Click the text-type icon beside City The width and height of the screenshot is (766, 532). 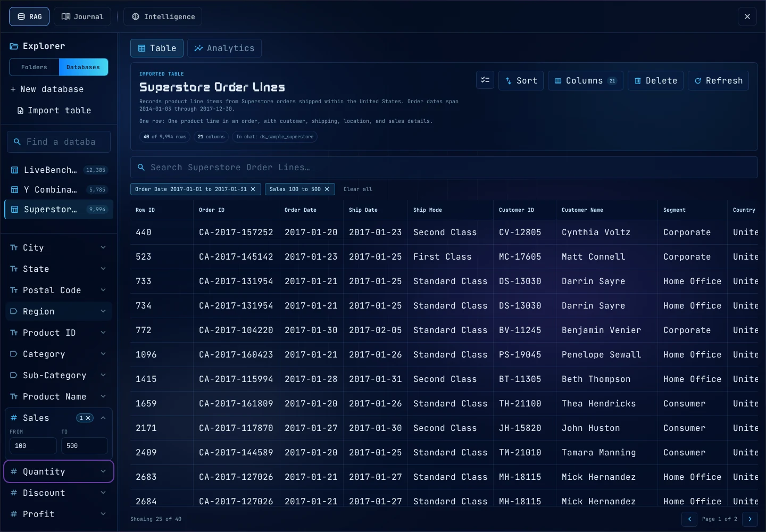(14, 247)
